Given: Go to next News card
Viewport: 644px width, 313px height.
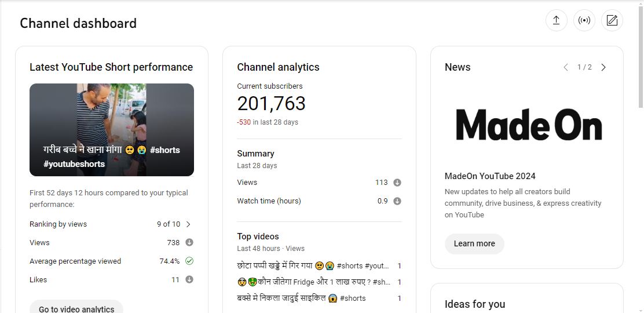Looking at the screenshot, I should coord(603,67).
